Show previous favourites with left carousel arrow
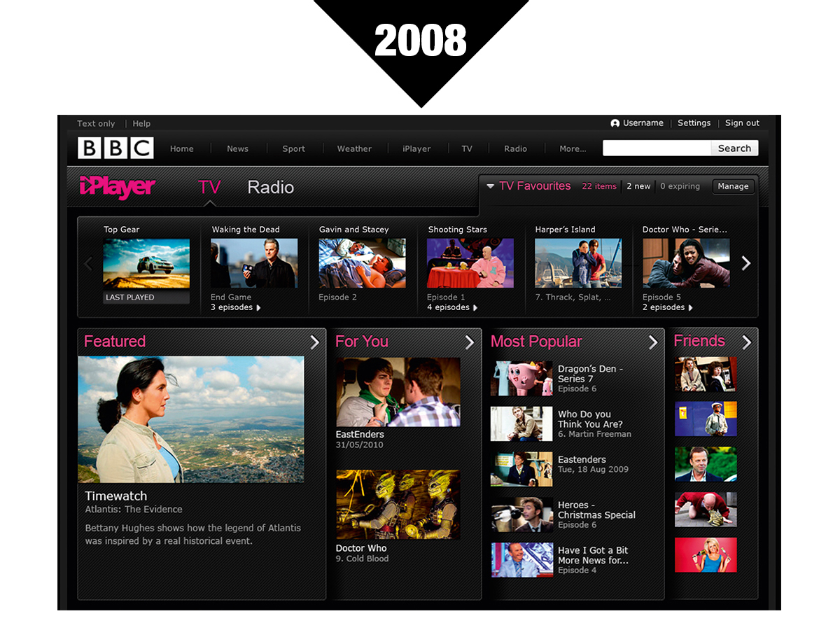840x630 pixels. point(88,264)
